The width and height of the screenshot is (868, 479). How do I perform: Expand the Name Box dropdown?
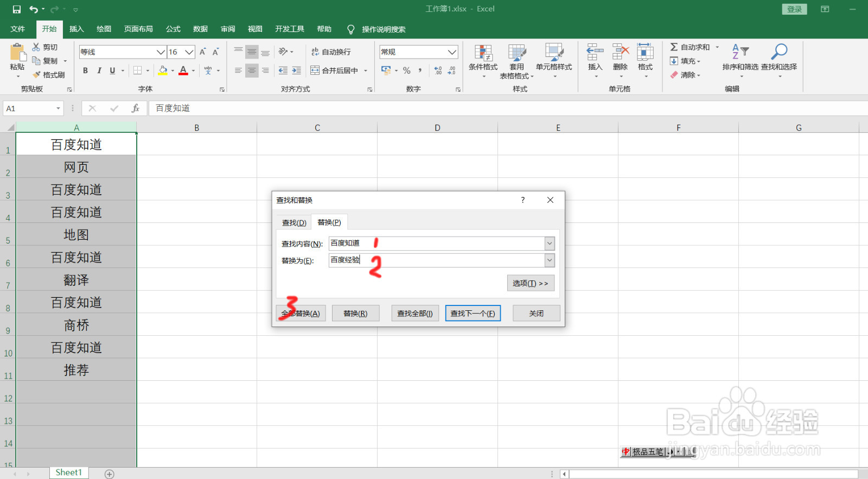[x=58, y=108]
